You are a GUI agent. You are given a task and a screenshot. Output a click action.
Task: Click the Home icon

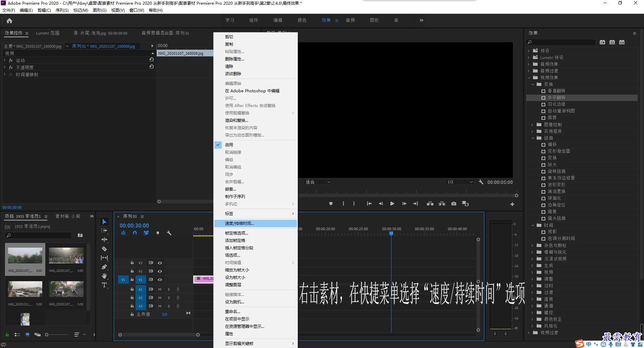(x=9, y=20)
